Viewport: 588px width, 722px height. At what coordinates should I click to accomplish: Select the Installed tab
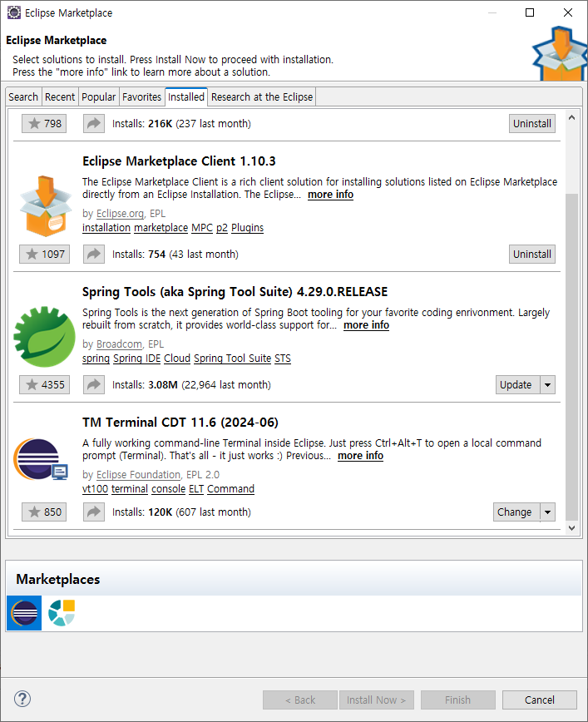pyautogui.click(x=186, y=96)
